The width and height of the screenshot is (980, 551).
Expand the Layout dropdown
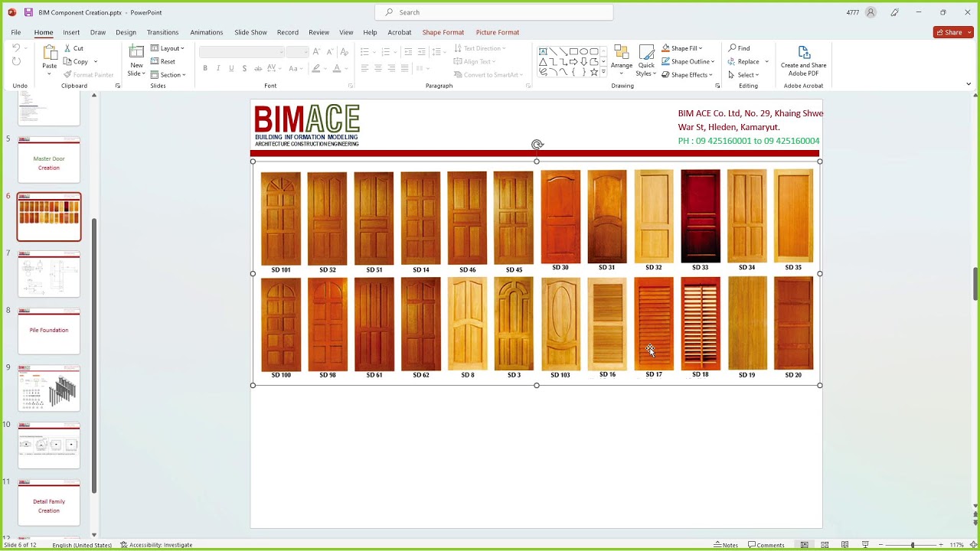[168, 48]
